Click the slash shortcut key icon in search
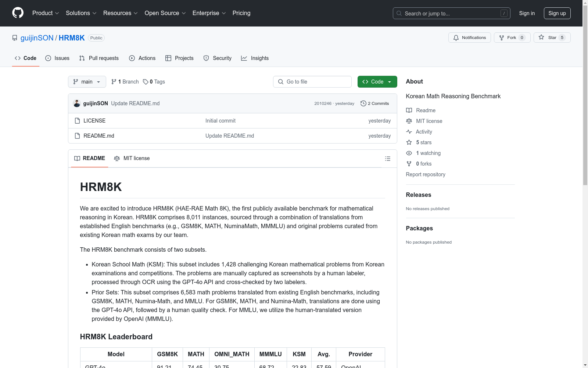This screenshot has width=588, height=368. [x=504, y=13]
